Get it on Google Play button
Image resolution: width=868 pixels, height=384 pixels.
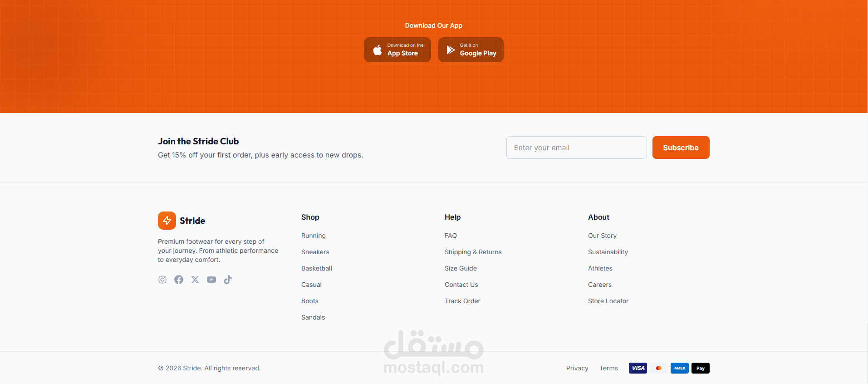(x=471, y=49)
